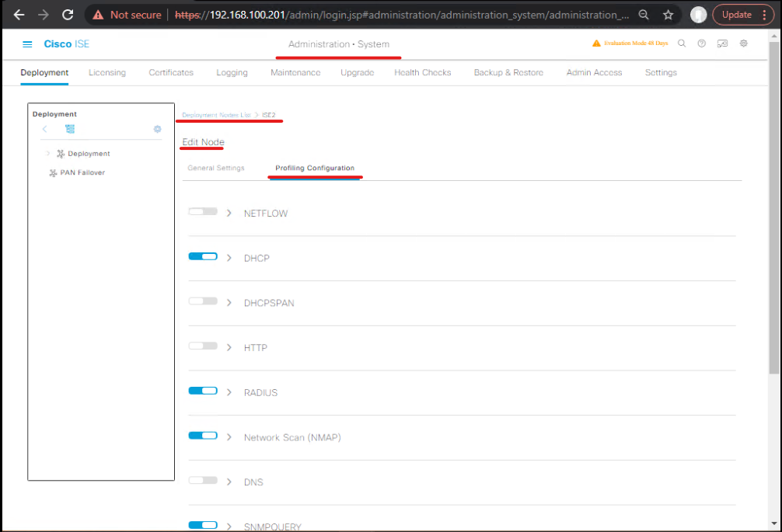
Task: Select PAN Failover in the tree
Action: (x=82, y=173)
